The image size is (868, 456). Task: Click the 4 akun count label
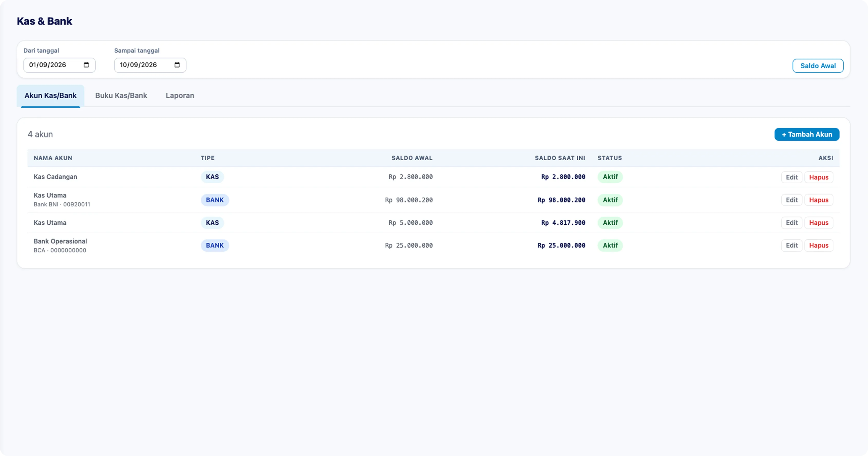[x=40, y=134]
